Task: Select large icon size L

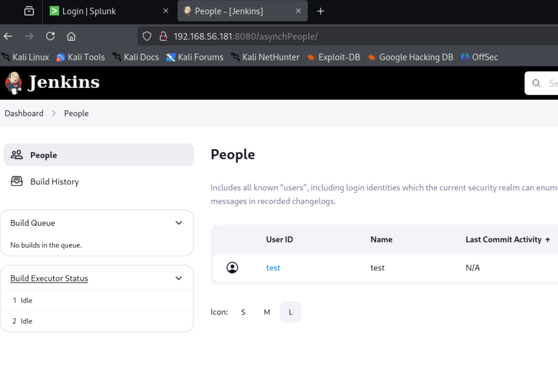Action: tap(290, 312)
